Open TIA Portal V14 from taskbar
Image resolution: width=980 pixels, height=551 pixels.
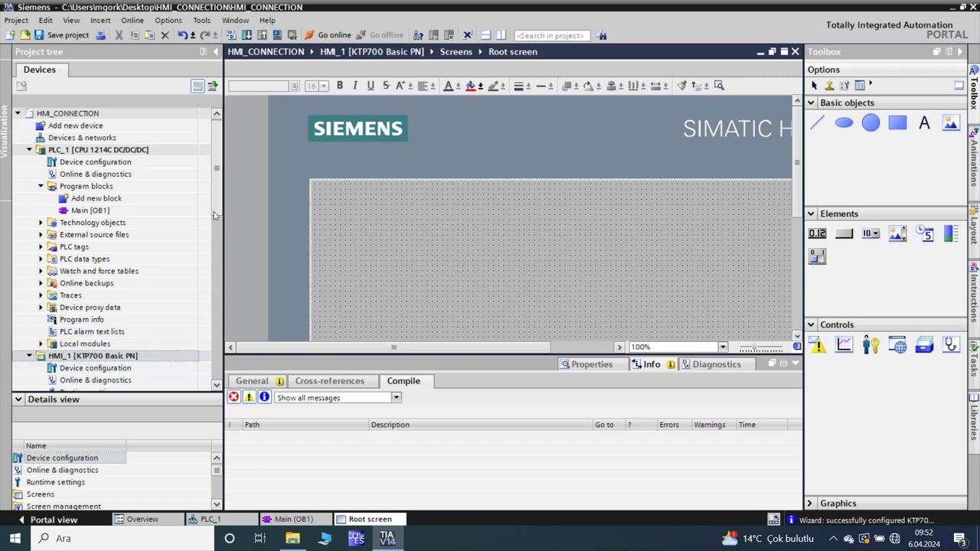(387, 539)
